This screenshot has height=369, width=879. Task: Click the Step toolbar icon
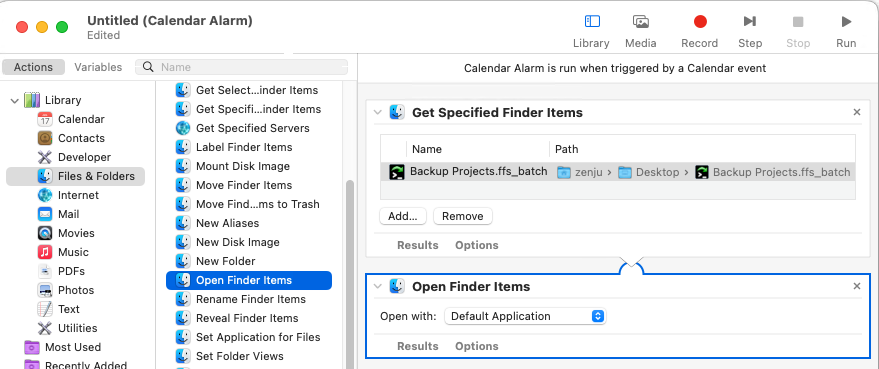(750, 22)
